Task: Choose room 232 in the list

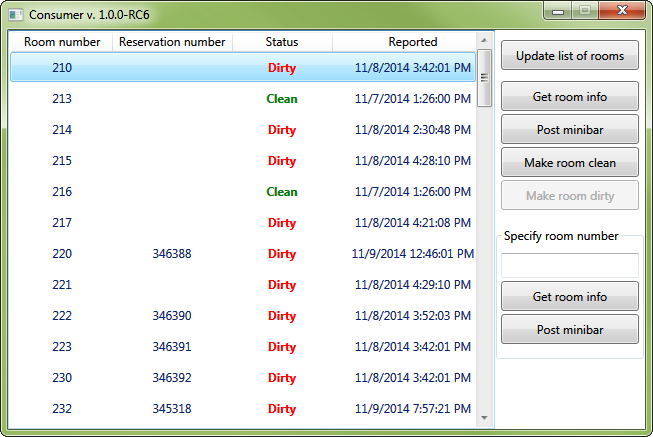Action: 243,409
